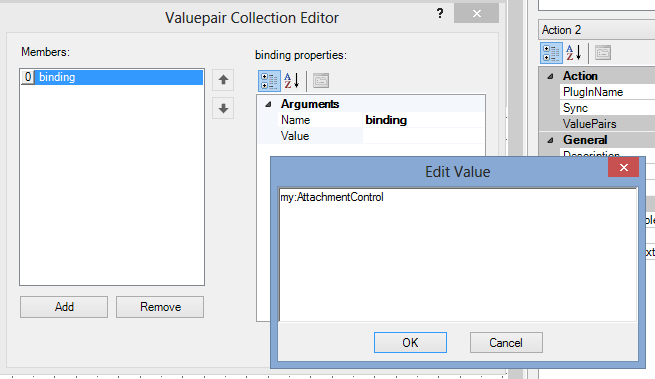
Task: Move the binding member up with arrow
Action: coord(223,80)
